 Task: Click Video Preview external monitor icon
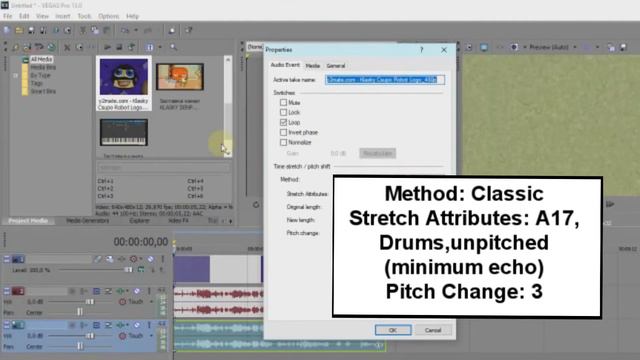(484, 47)
